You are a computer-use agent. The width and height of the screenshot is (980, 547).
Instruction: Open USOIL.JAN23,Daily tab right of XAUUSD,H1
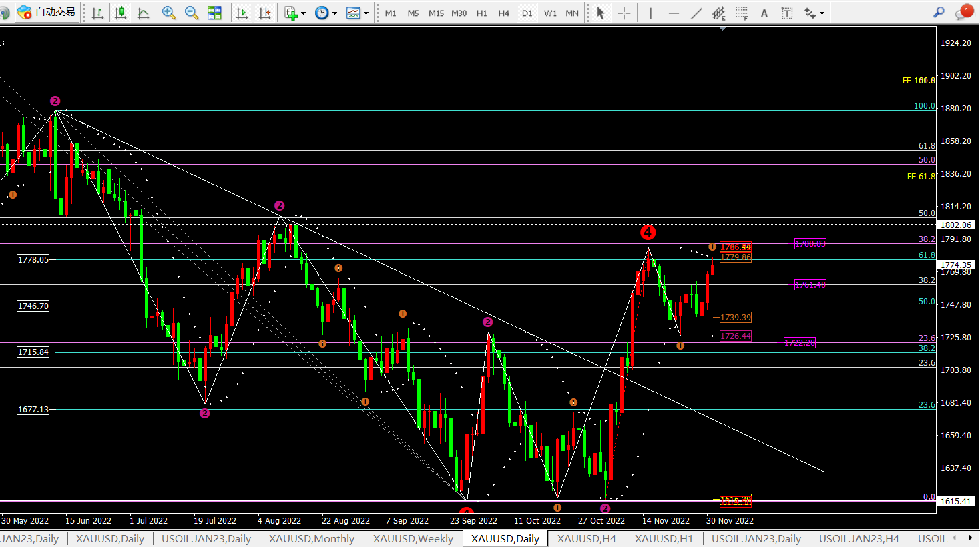pos(756,538)
